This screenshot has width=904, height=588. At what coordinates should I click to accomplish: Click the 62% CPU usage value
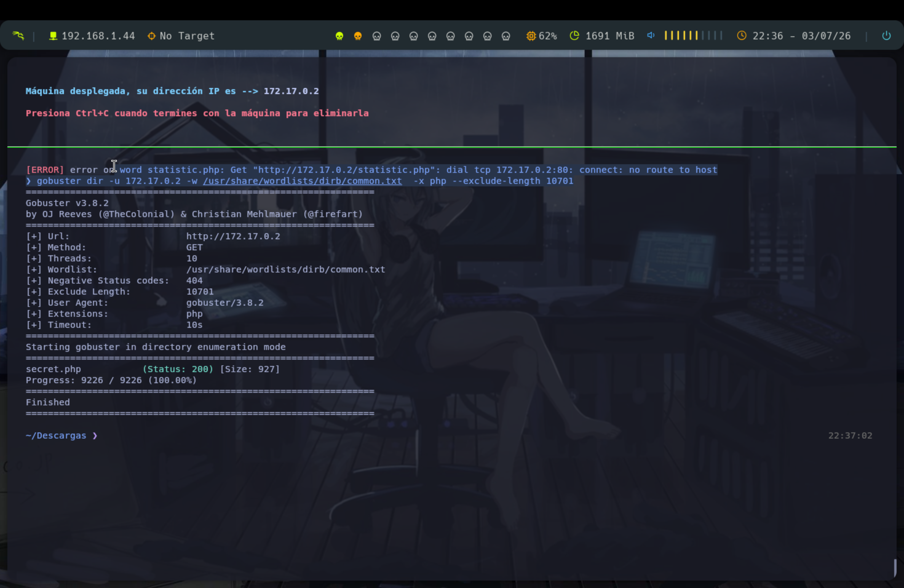click(548, 36)
